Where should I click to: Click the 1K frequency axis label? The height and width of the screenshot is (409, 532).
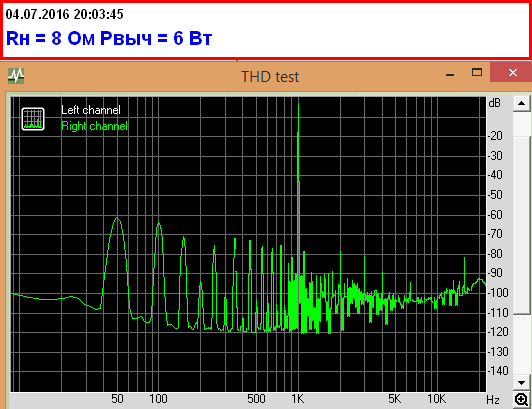click(x=298, y=399)
